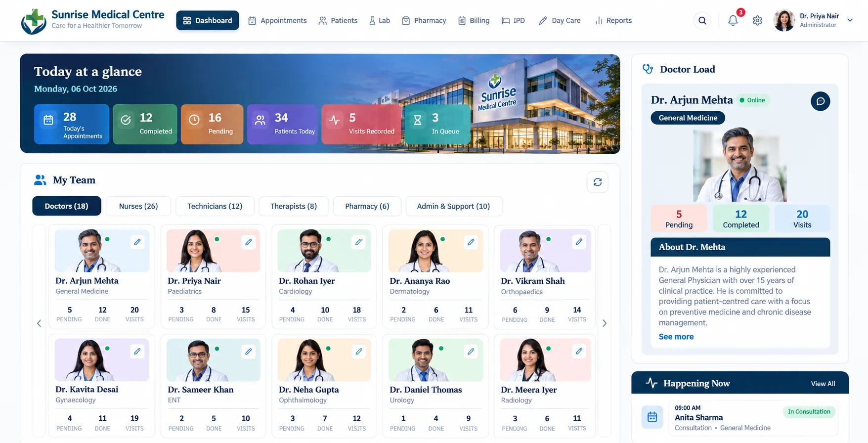
Task: Show next doctors with right arrow
Action: [x=605, y=323]
